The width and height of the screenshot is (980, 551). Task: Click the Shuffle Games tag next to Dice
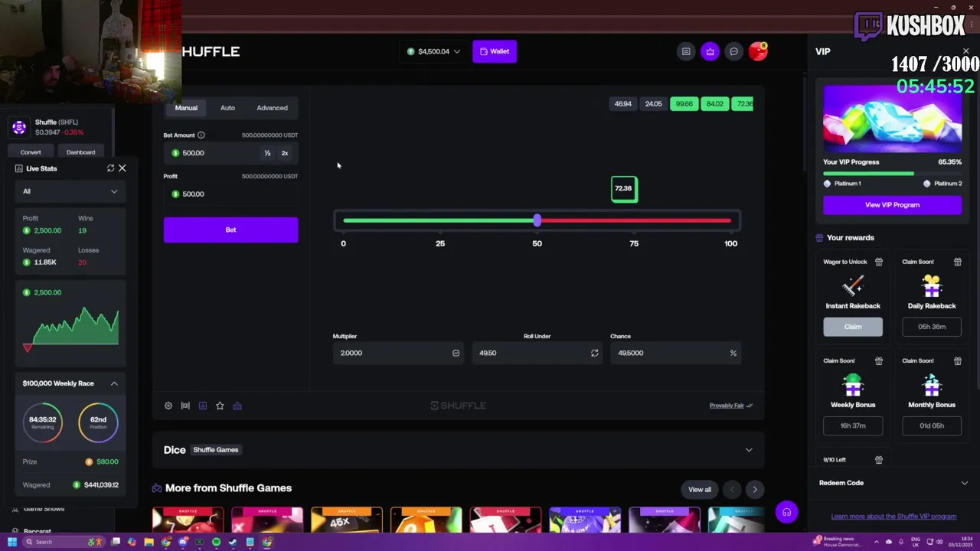point(216,450)
